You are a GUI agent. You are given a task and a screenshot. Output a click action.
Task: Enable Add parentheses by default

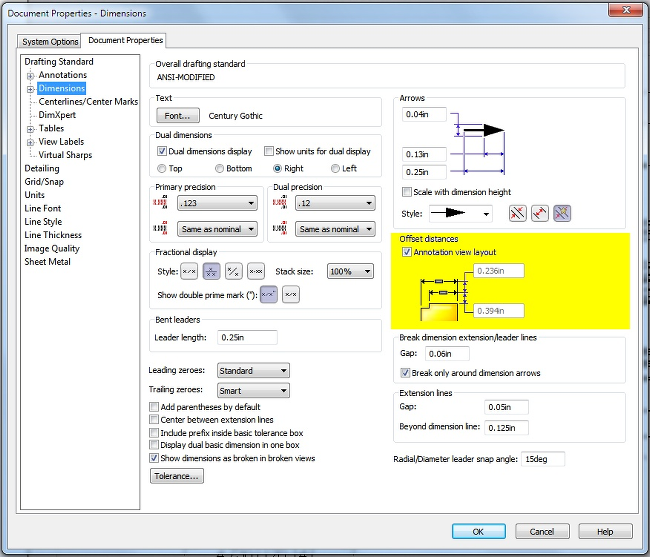coord(154,407)
